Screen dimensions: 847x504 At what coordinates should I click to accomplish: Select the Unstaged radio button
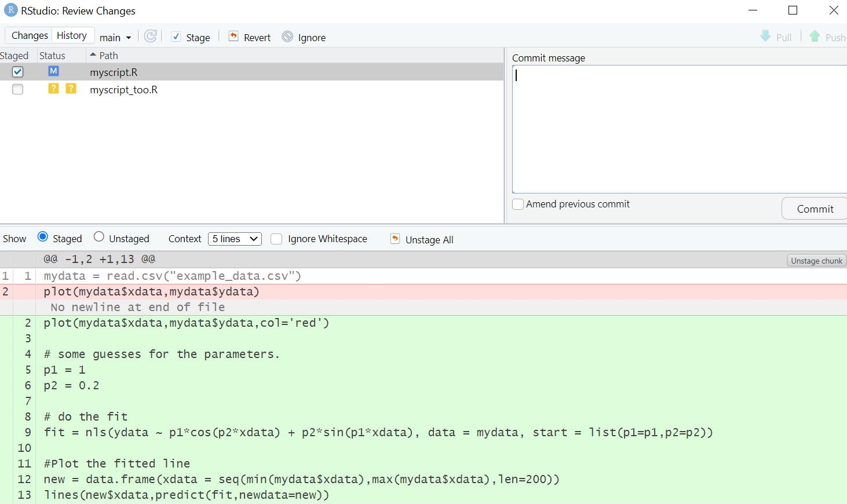tap(99, 236)
